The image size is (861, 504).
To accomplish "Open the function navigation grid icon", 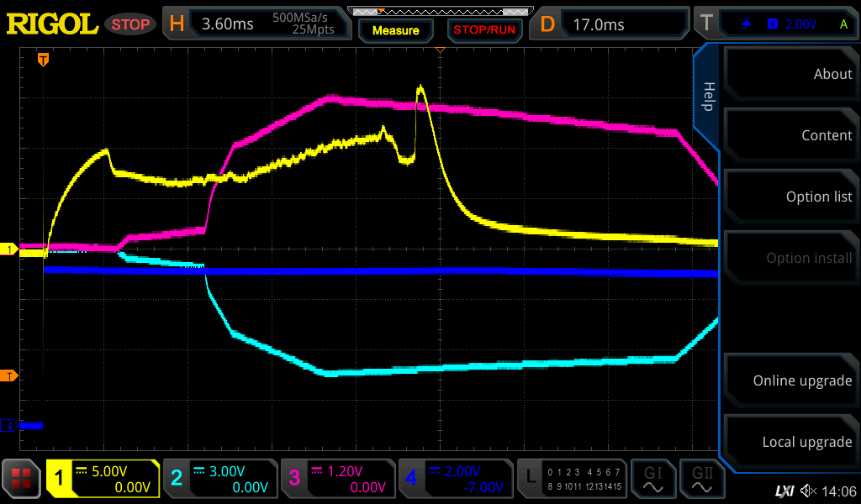I will click(22, 480).
